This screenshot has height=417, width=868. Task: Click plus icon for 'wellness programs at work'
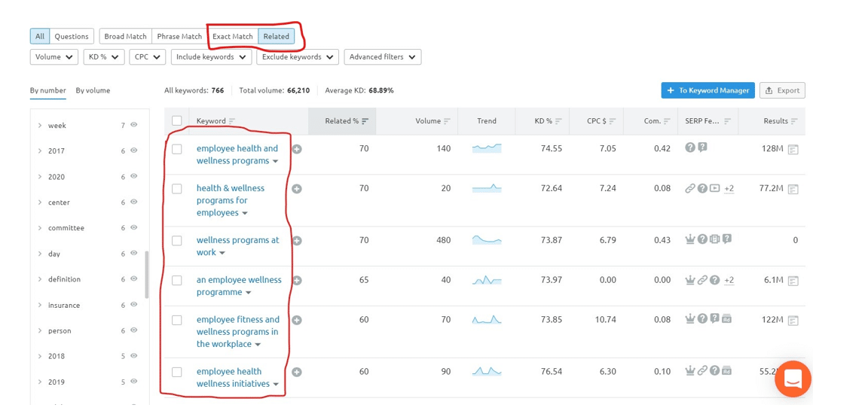click(x=297, y=241)
